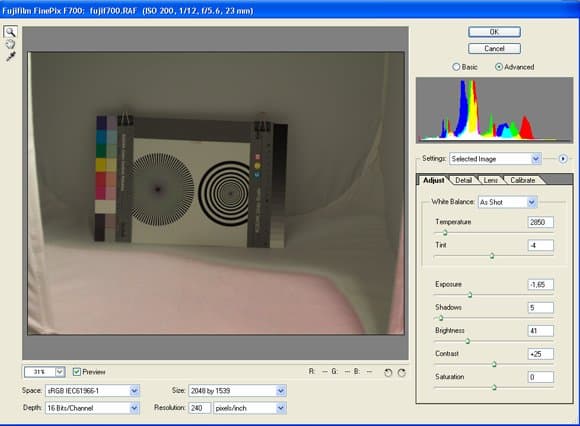Viewport: 580px width, 426px height.
Task: Click the preview image of the test chart
Action: 216,193
